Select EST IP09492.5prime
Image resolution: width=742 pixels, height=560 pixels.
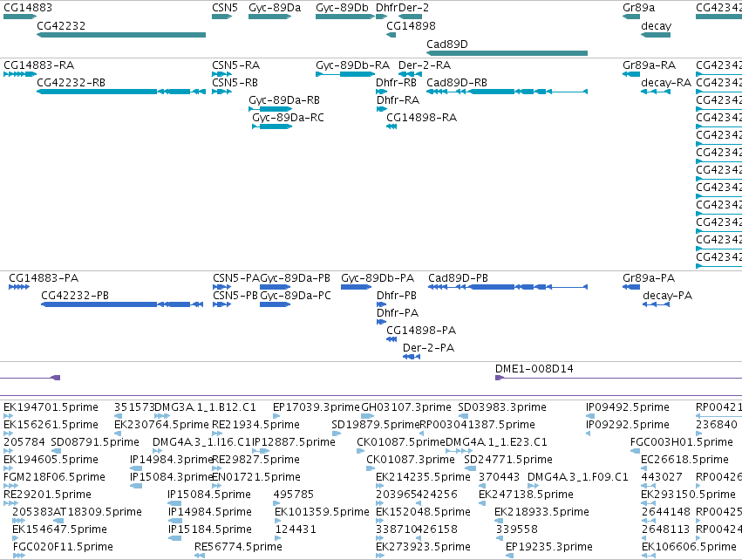(x=628, y=407)
